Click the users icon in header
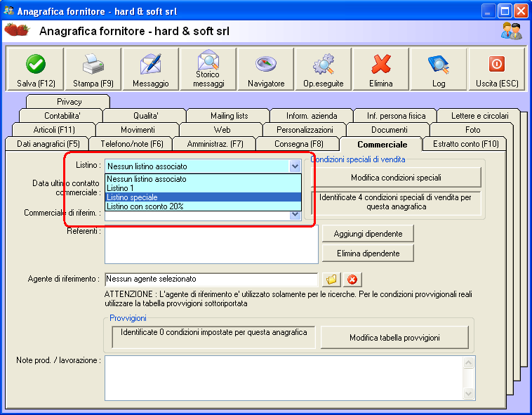This screenshot has height=415, width=532. (x=512, y=31)
